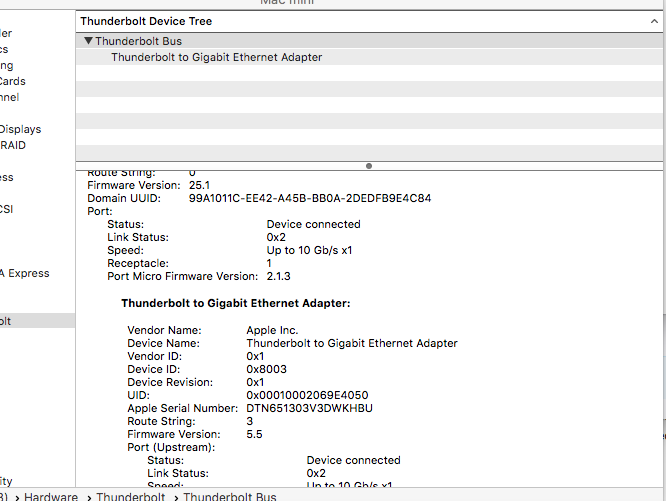Click Thunderbolt in the path bar
Screen dimensions: 666x501
(130, 496)
